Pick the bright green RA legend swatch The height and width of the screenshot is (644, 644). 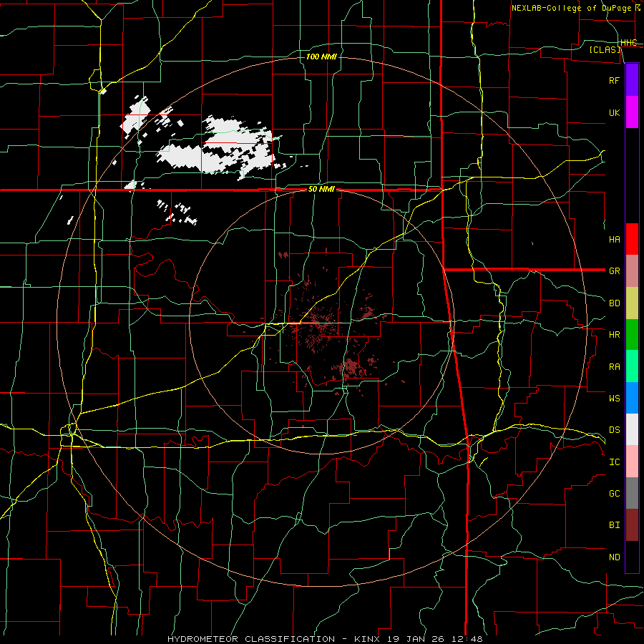[x=632, y=366]
